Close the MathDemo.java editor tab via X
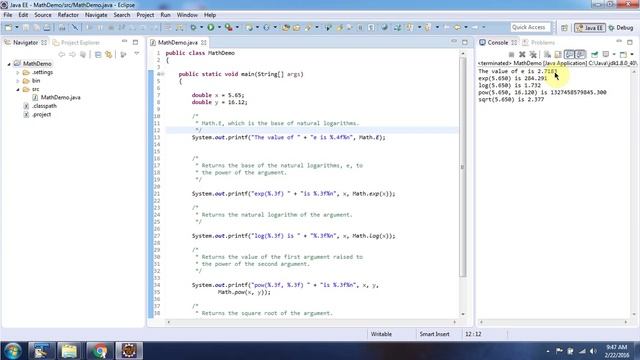Screen dimensions: 640x360 (204, 42)
